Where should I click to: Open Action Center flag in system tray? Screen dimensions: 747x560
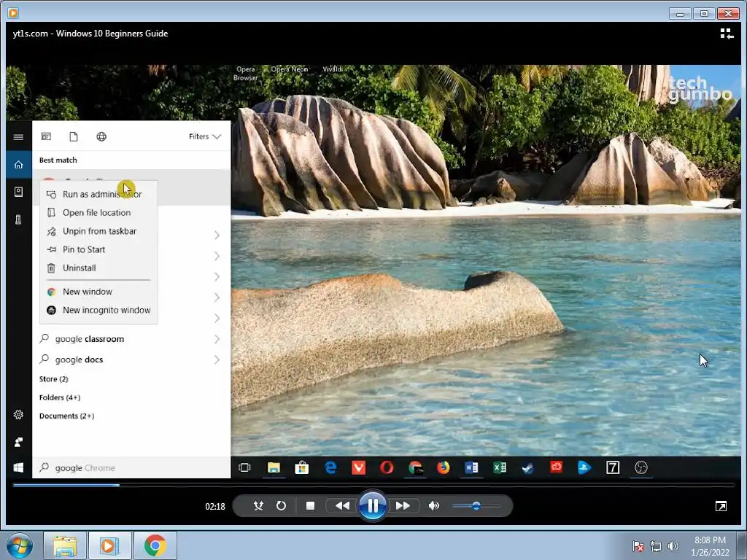638,547
